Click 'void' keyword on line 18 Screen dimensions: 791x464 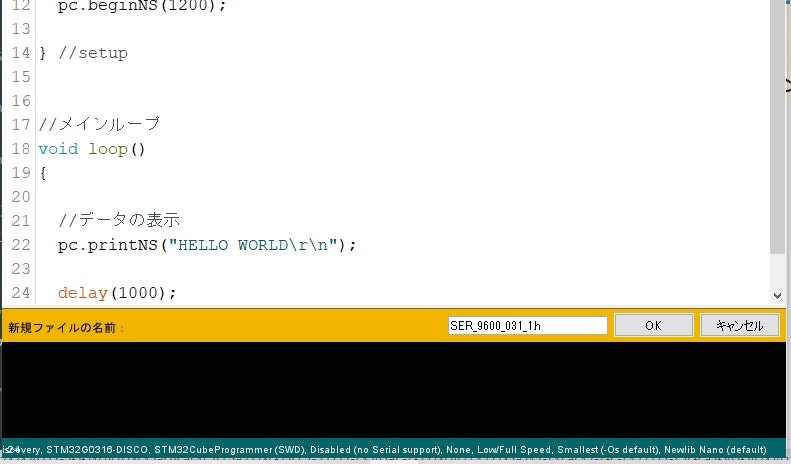coord(58,149)
